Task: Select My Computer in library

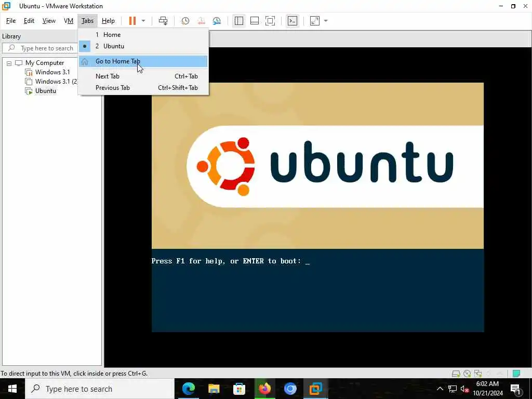Action: pyautogui.click(x=45, y=63)
